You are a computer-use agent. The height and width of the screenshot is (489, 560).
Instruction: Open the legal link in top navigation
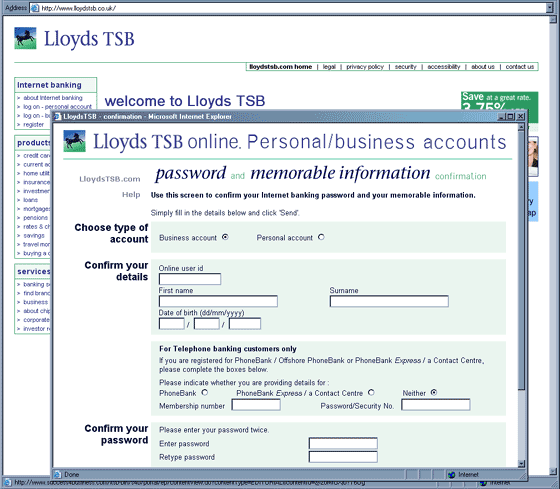[329, 67]
